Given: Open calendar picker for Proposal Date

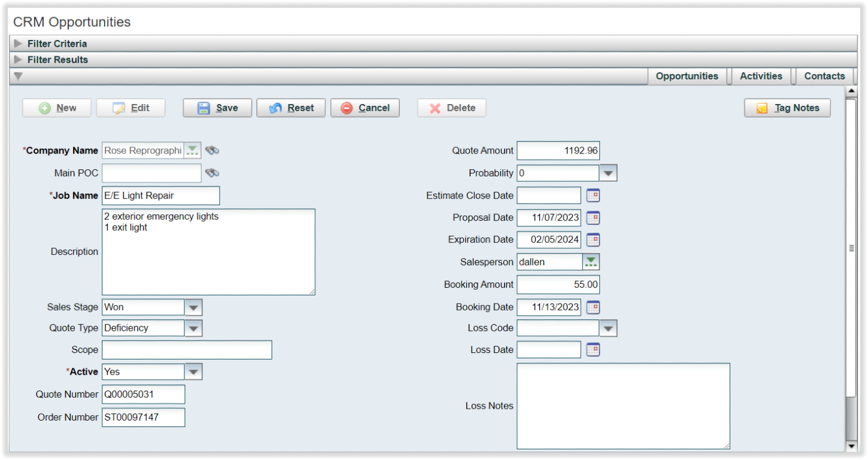Looking at the screenshot, I should (x=593, y=218).
